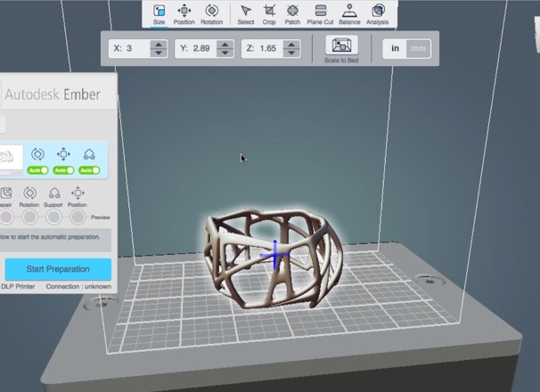540x392 pixels.
Task: Decrease X value with down stepper arrow
Action: click(x=159, y=53)
